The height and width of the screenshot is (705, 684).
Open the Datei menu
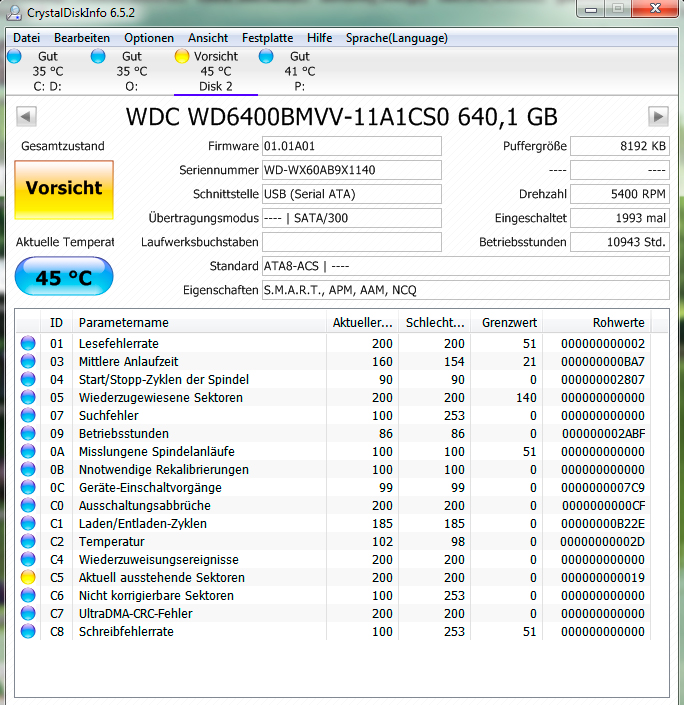(x=27, y=38)
